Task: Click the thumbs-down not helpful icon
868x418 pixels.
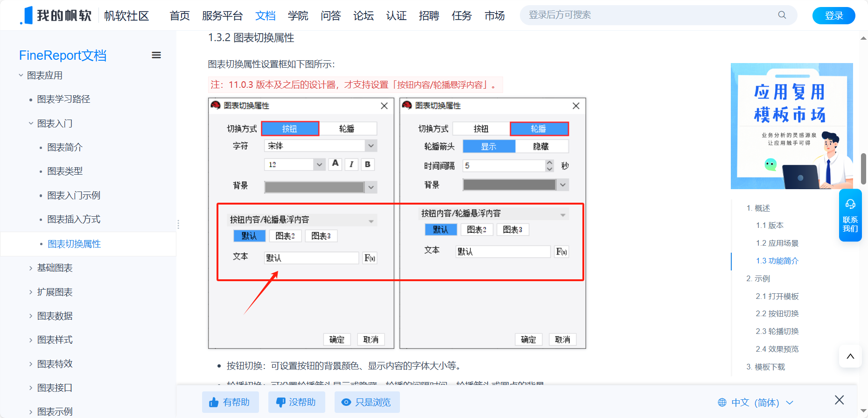Action: [x=280, y=402]
